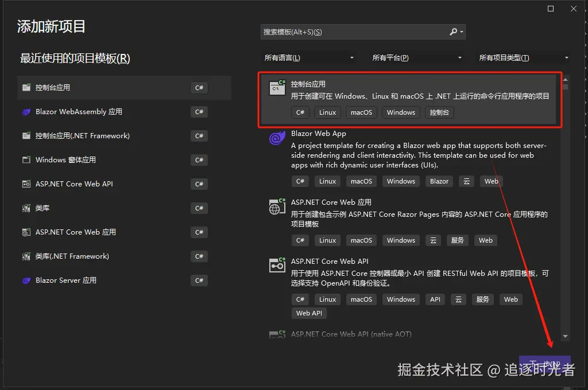The width and height of the screenshot is (588, 390).
Task: Choose ASP.NET Core Web 应用 template in results
Action: (331, 202)
